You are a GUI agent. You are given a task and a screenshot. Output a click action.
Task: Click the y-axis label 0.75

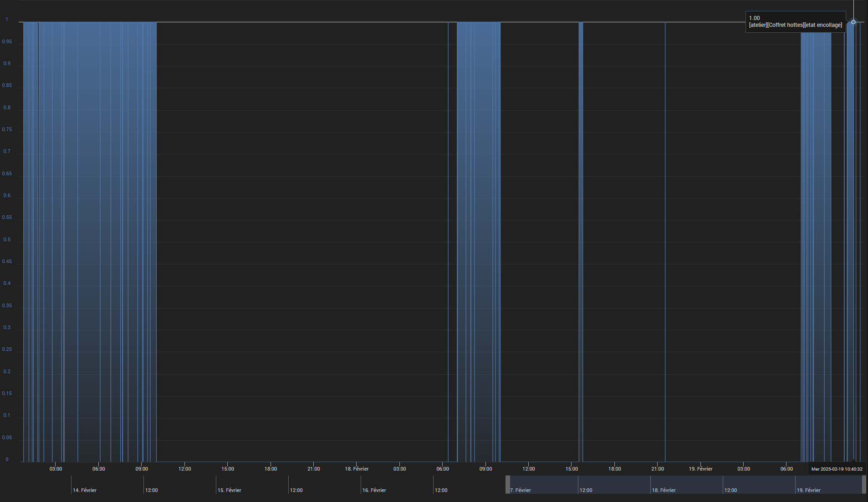coord(7,130)
